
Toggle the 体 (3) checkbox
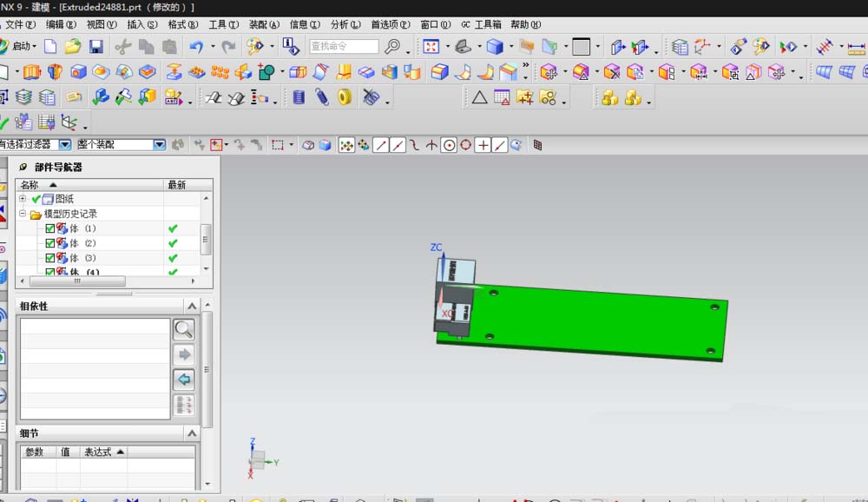(x=49, y=258)
